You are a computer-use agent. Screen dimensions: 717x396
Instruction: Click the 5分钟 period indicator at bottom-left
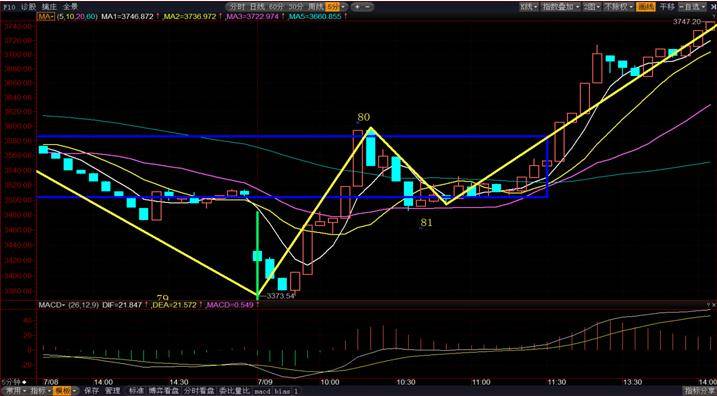click(x=14, y=381)
